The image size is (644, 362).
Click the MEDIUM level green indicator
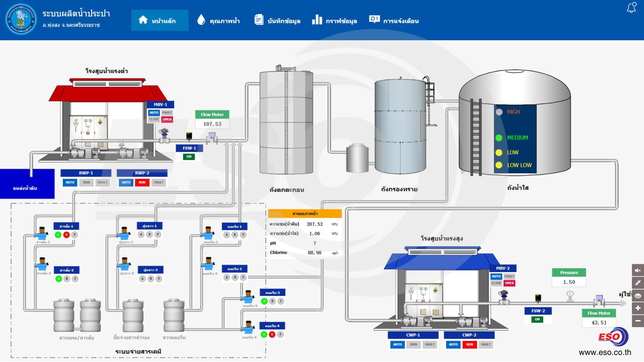[x=499, y=138]
